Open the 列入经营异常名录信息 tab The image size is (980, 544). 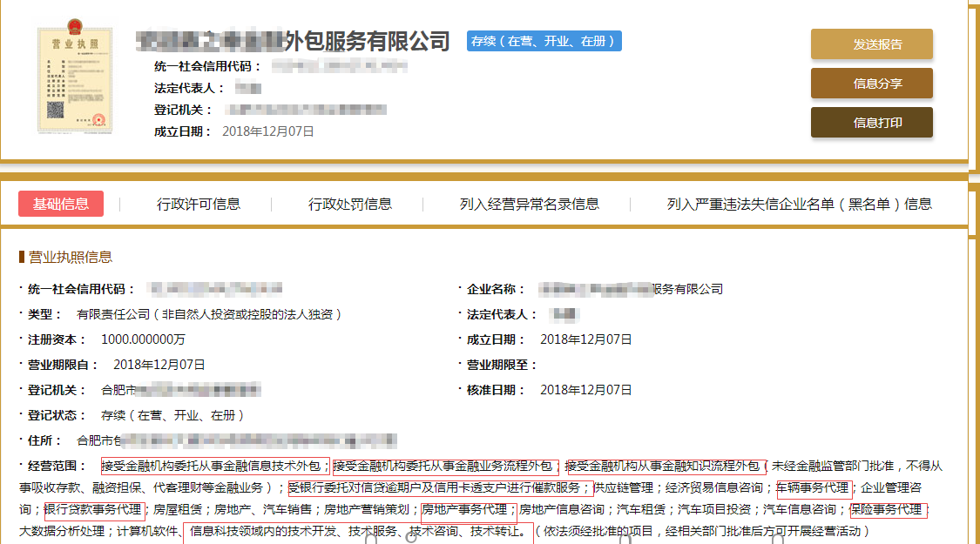click(x=530, y=205)
